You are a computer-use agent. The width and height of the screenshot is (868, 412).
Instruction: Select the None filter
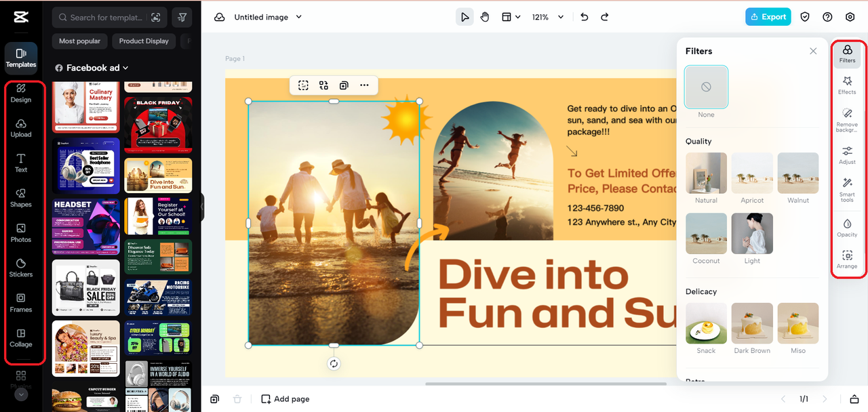(x=706, y=87)
